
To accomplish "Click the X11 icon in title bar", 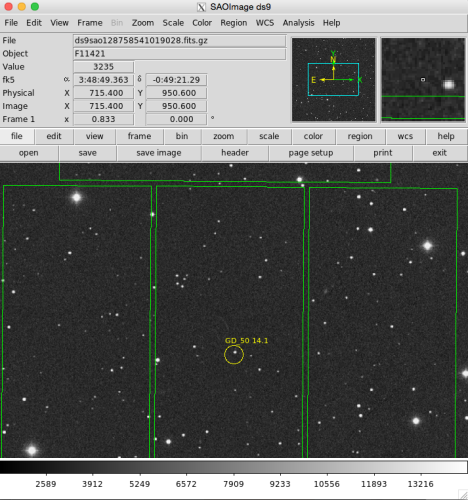I will 201,7.
